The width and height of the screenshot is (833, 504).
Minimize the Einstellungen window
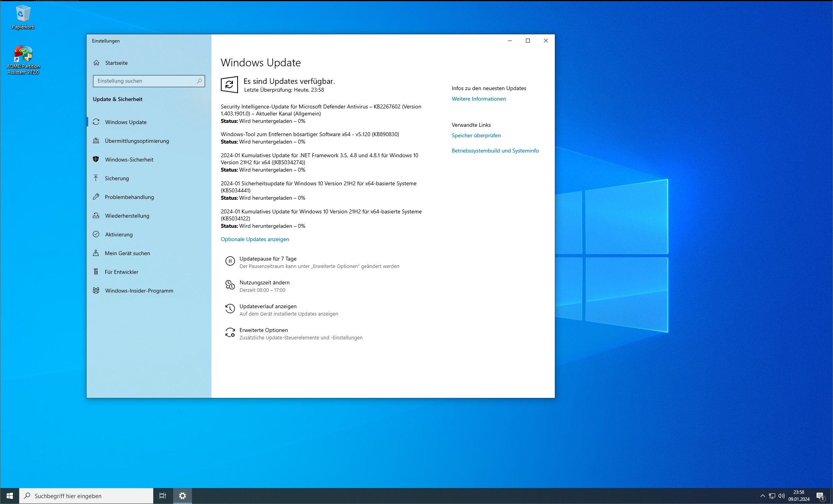tap(510, 41)
